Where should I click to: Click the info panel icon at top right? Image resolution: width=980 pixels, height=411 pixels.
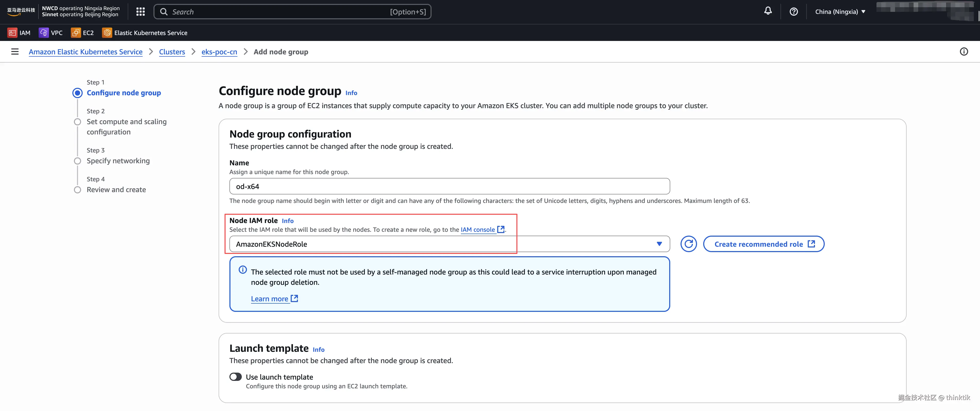(964, 52)
